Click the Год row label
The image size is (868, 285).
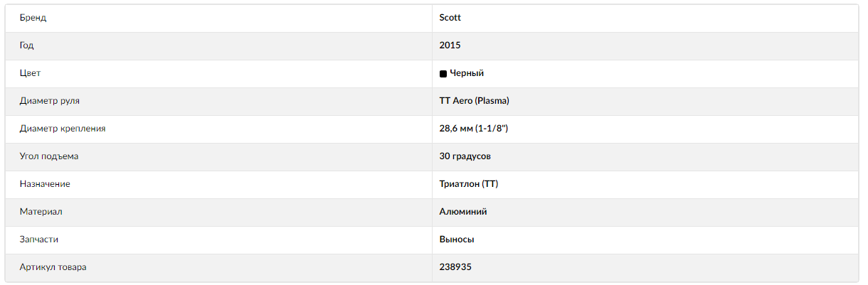27,45
